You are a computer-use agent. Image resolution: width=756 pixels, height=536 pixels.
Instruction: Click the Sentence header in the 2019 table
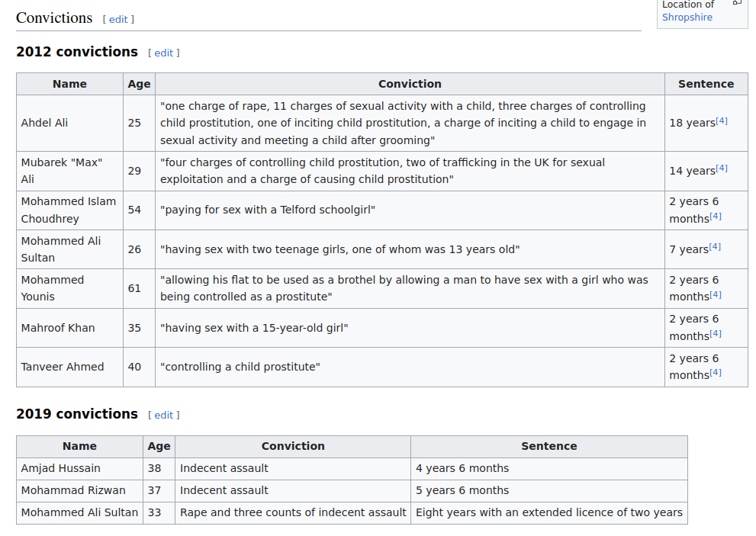549,446
